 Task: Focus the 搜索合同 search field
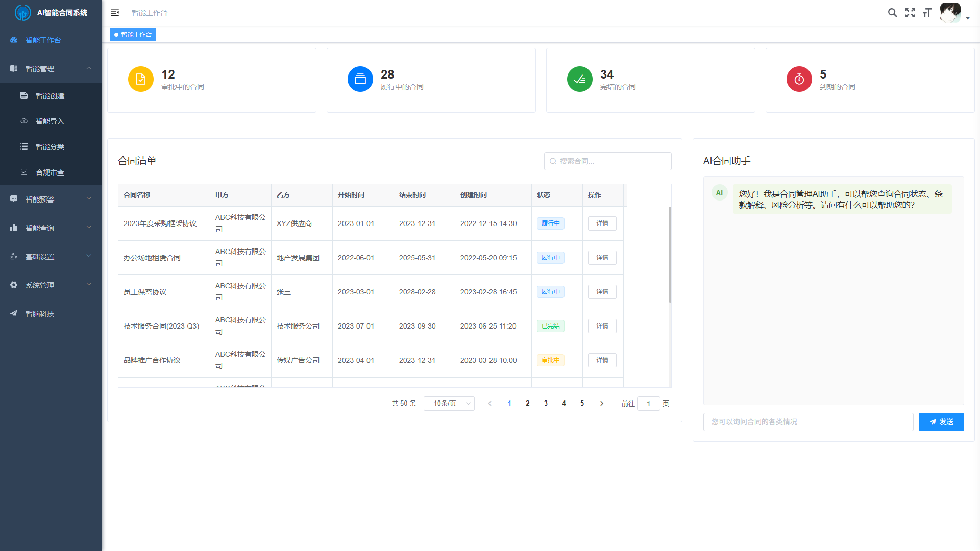point(607,161)
